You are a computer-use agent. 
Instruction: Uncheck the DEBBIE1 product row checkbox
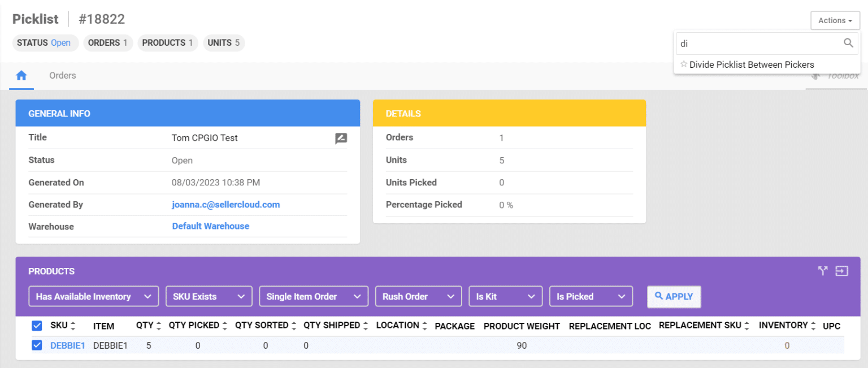[37, 345]
